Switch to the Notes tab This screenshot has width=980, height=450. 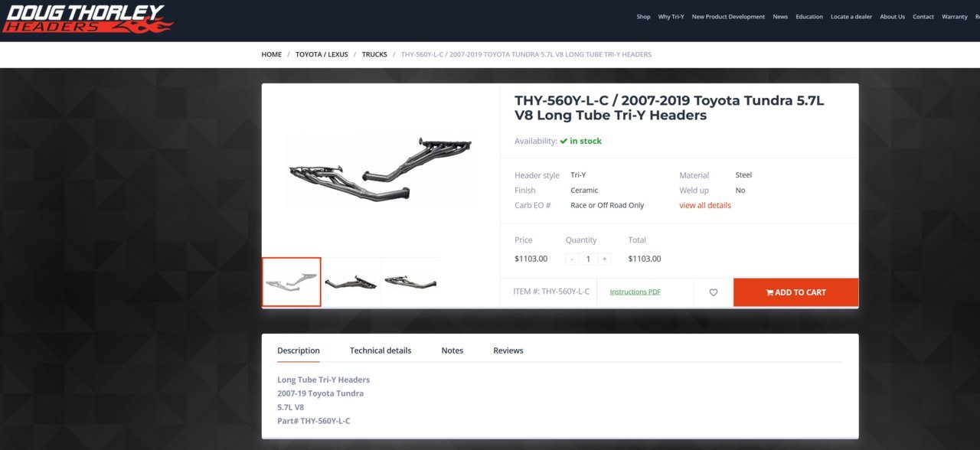(452, 351)
